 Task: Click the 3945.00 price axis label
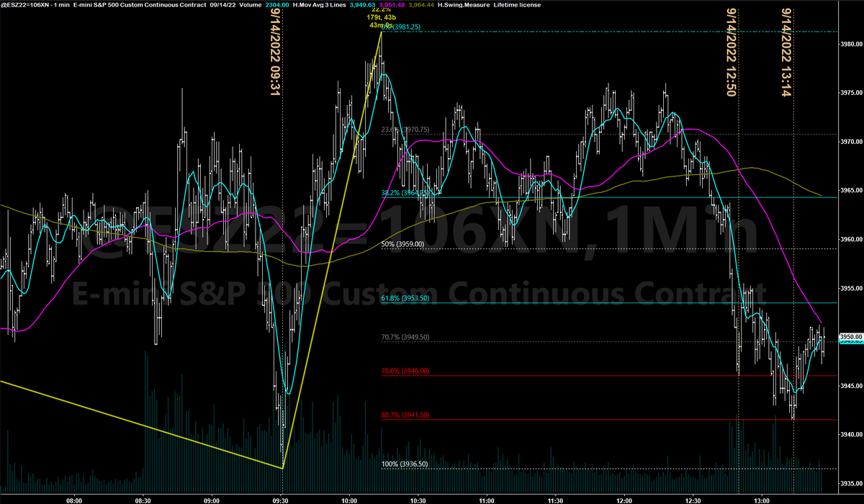tap(851, 386)
